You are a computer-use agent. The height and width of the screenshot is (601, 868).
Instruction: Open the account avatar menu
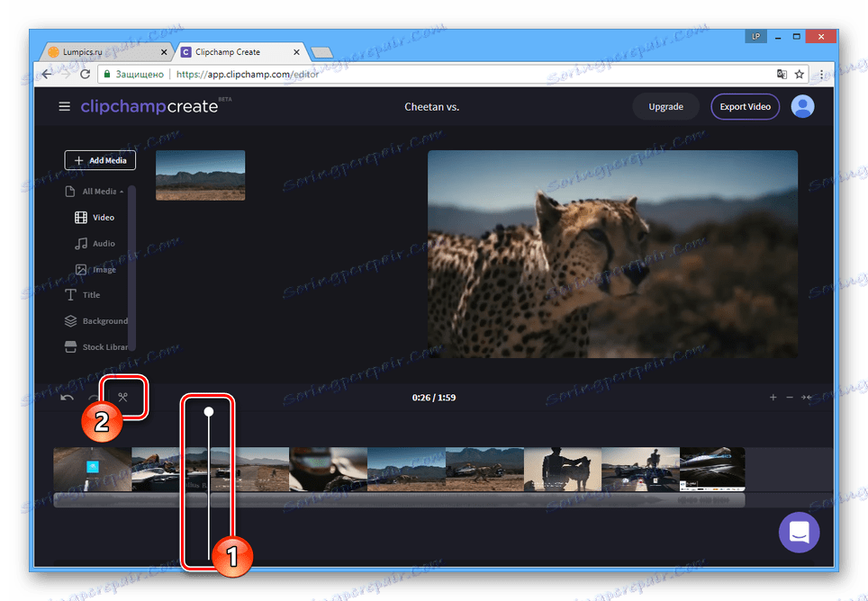point(802,106)
